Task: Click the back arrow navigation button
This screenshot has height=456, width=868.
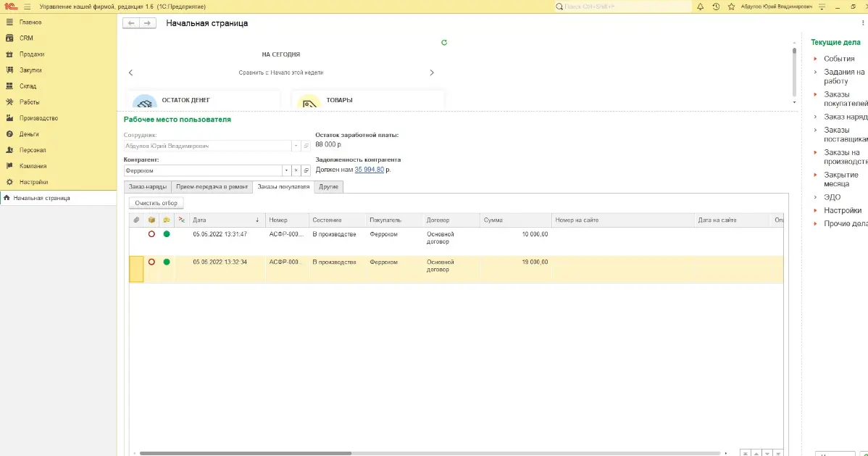Action: coord(131,23)
